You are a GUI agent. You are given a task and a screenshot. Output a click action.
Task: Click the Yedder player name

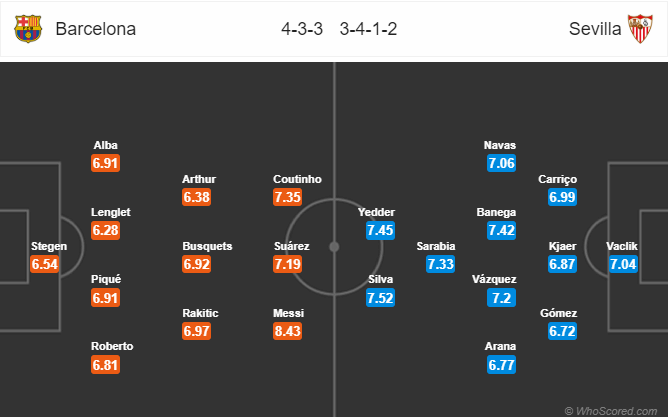376,212
